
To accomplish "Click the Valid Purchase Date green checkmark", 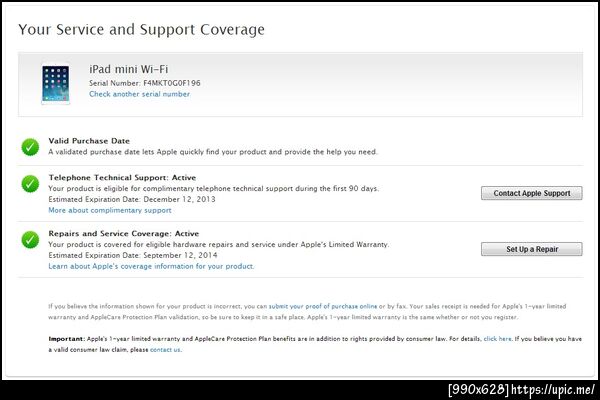I will (30, 147).
